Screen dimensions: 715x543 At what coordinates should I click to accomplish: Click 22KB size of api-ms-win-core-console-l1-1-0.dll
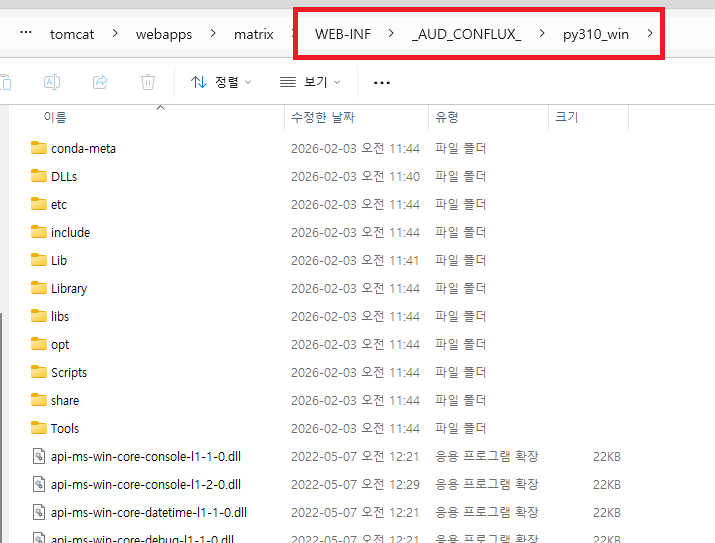click(x=606, y=456)
